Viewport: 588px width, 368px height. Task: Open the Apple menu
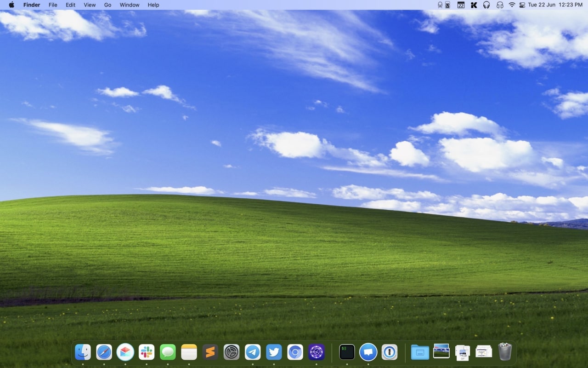[x=11, y=5]
